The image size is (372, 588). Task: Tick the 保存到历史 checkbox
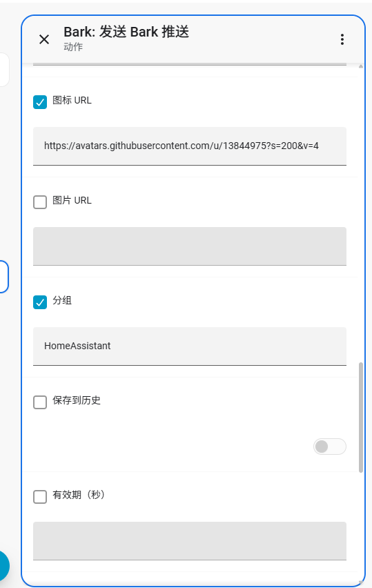tap(40, 402)
